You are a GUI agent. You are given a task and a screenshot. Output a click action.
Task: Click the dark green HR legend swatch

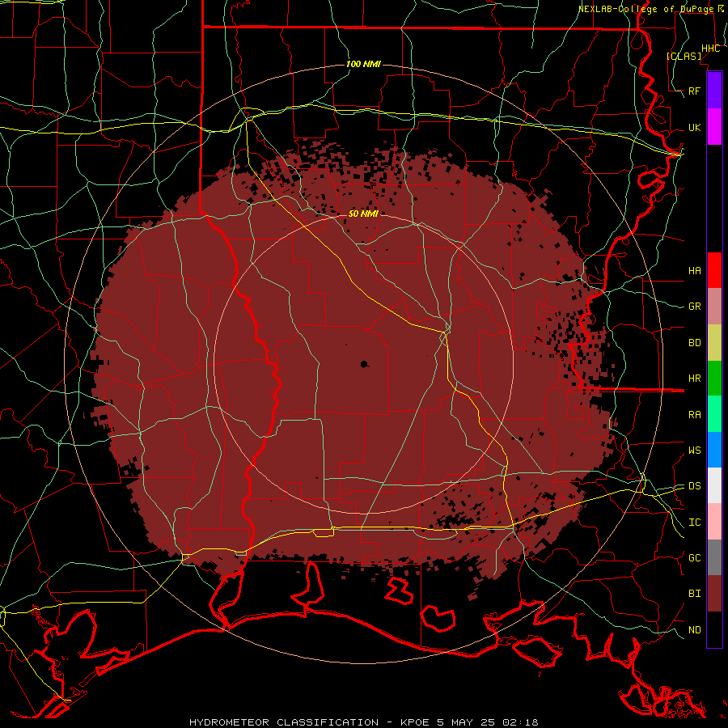(x=714, y=379)
